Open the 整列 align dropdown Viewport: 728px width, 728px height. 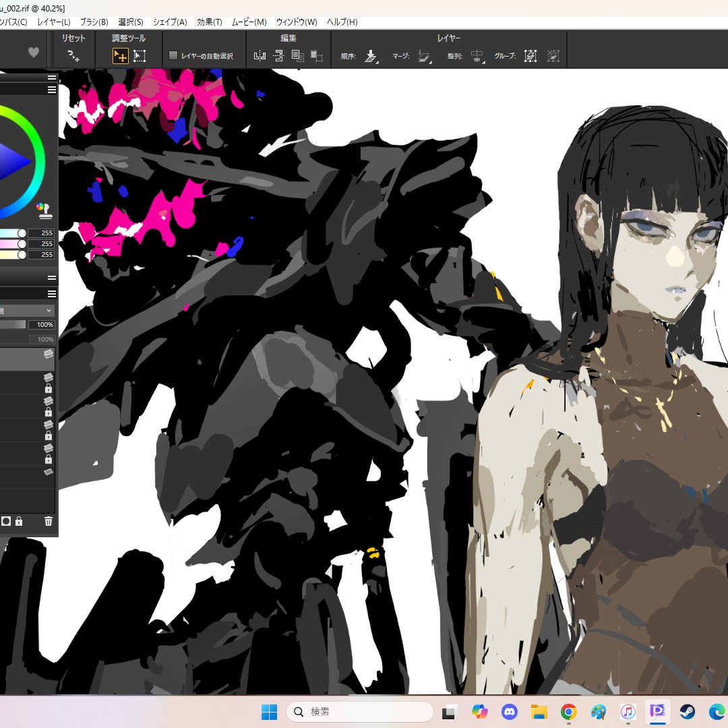(x=478, y=56)
